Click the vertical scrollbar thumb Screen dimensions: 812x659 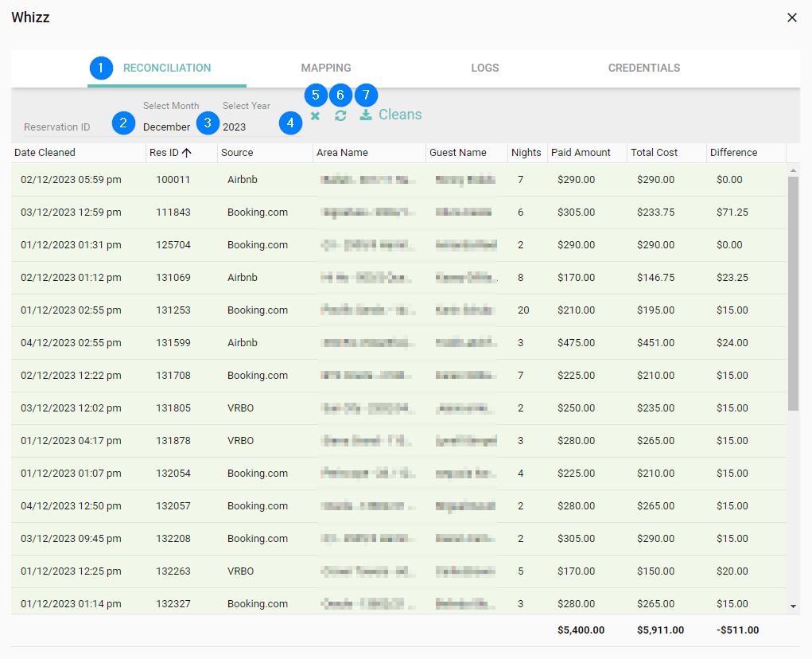pyautogui.click(x=793, y=294)
